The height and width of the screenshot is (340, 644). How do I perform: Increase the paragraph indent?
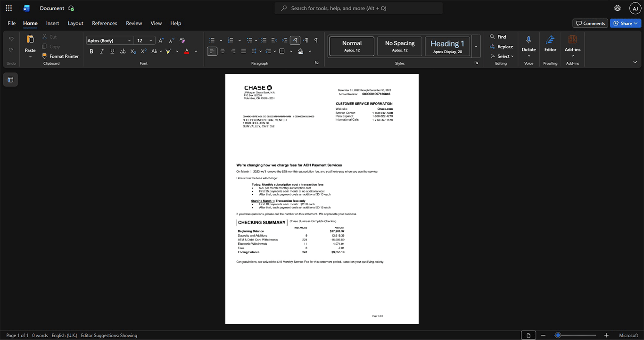285,40
